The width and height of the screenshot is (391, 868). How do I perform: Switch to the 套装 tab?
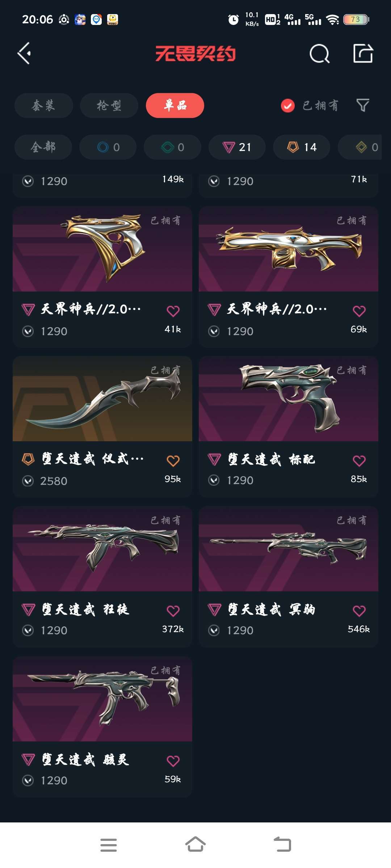pos(43,106)
